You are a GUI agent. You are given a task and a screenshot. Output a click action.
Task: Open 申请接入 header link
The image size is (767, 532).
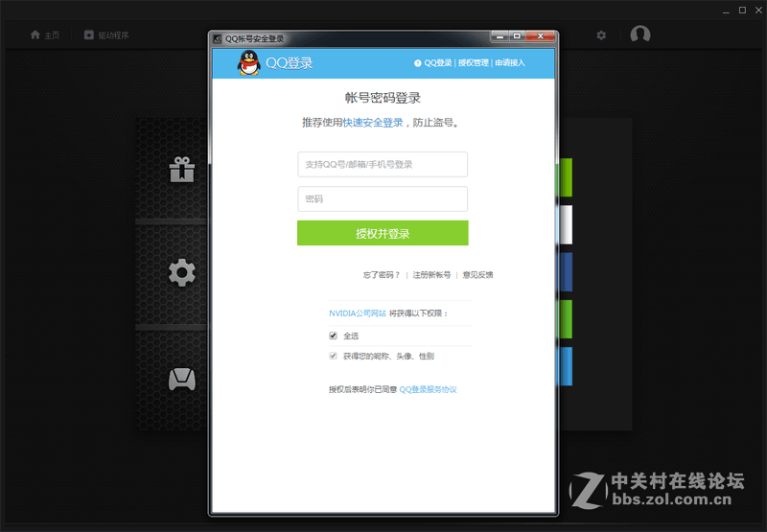510,63
